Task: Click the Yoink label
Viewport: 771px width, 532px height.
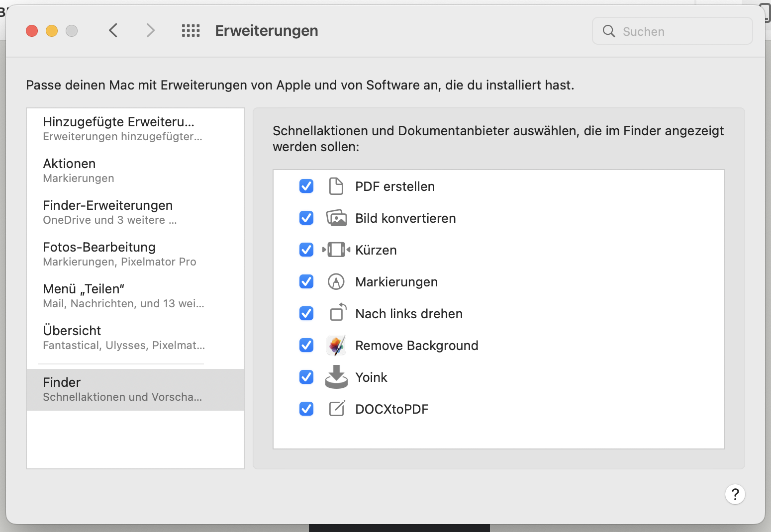Action: (x=371, y=377)
